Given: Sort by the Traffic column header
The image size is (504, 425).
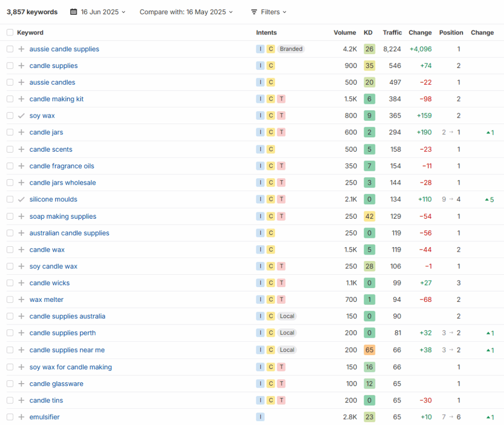Looking at the screenshot, I should click(x=392, y=33).
